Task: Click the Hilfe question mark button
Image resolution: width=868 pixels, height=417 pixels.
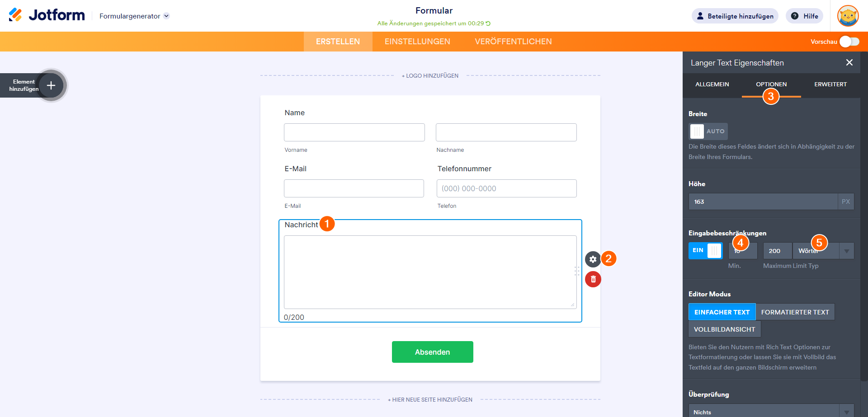Action: (x=804, y=16)
